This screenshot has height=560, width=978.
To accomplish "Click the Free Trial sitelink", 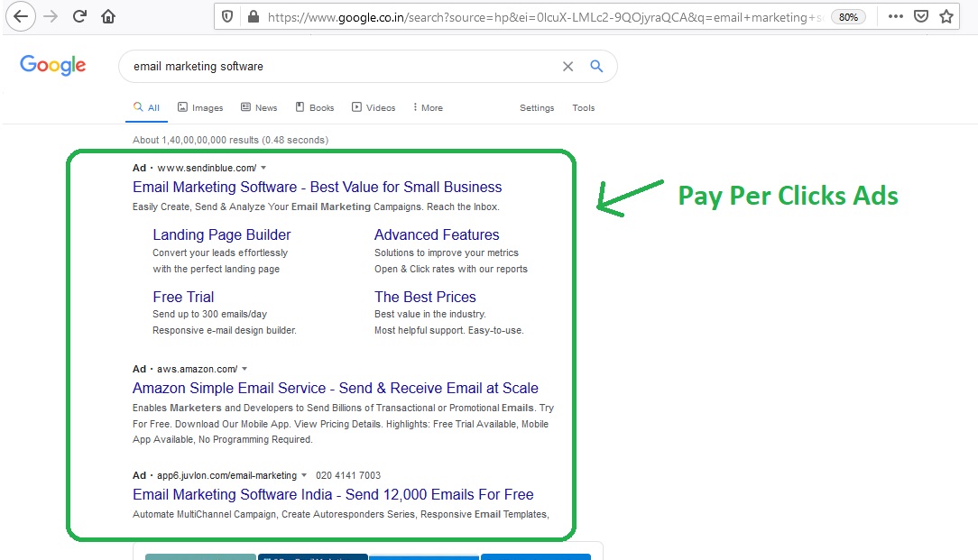I will [x=183, y=297].
